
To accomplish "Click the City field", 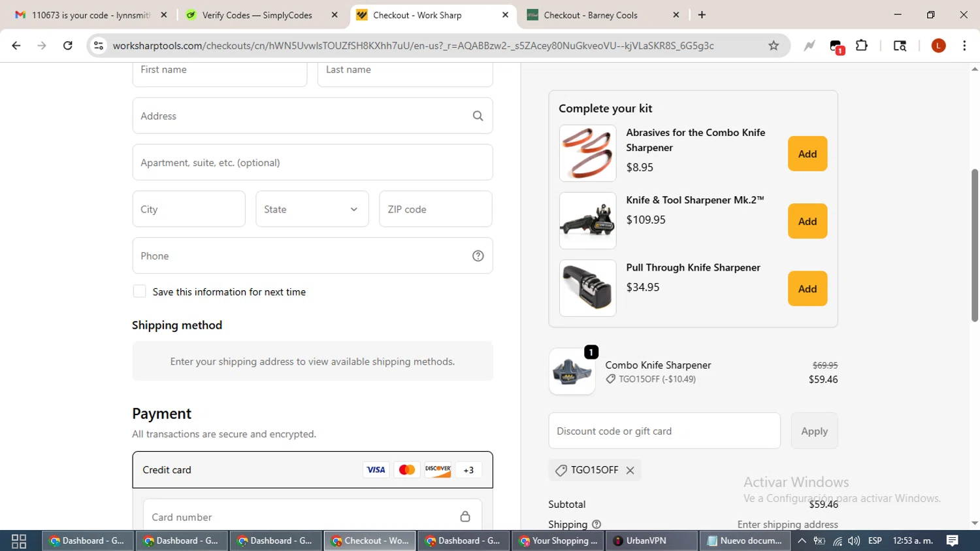I will (x=189, y=209).
